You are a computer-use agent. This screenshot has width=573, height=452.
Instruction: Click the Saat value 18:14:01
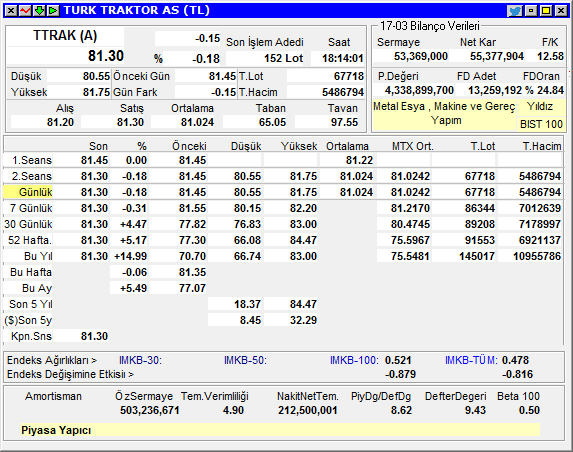(342, 58)
